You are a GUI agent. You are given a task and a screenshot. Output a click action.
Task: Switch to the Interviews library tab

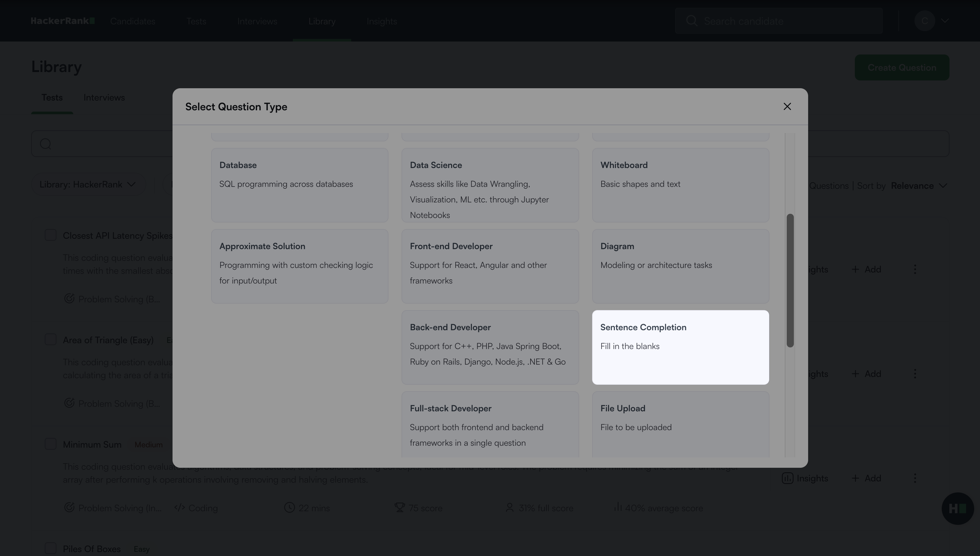tap(104, 98)
